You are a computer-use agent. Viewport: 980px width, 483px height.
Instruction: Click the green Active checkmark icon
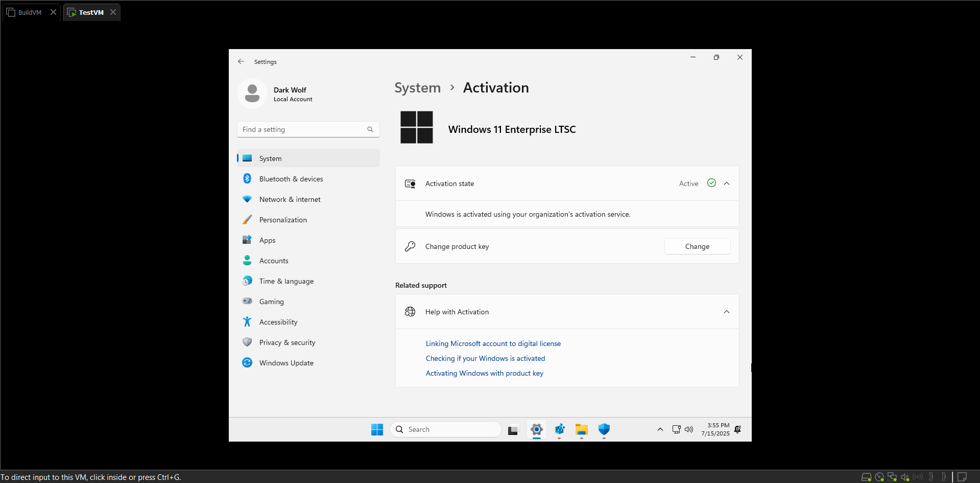(x=711, y=183)
